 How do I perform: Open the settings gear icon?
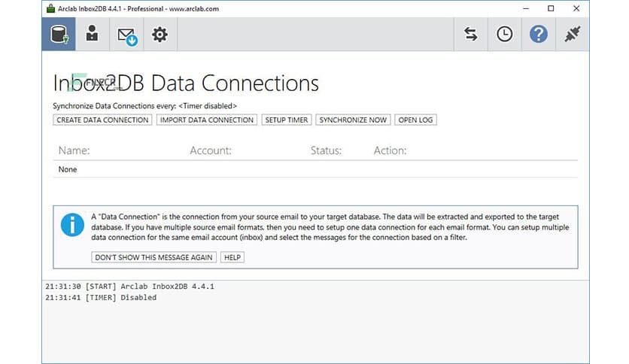[x=160, y=34]
